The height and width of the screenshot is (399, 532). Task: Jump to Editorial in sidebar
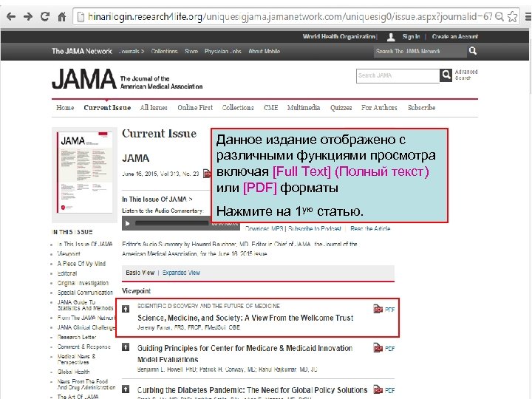click(67, 273)
